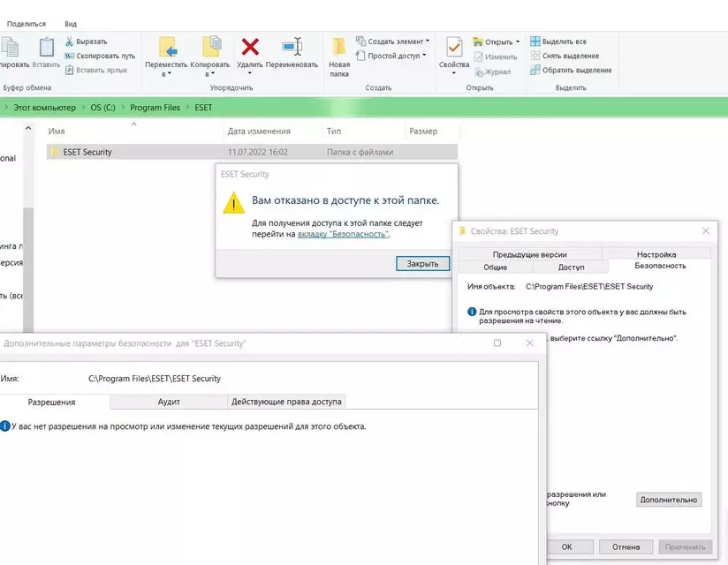Click the Move to (Переместить в) folder icon
728x565 pixels.
click(167, 47)
